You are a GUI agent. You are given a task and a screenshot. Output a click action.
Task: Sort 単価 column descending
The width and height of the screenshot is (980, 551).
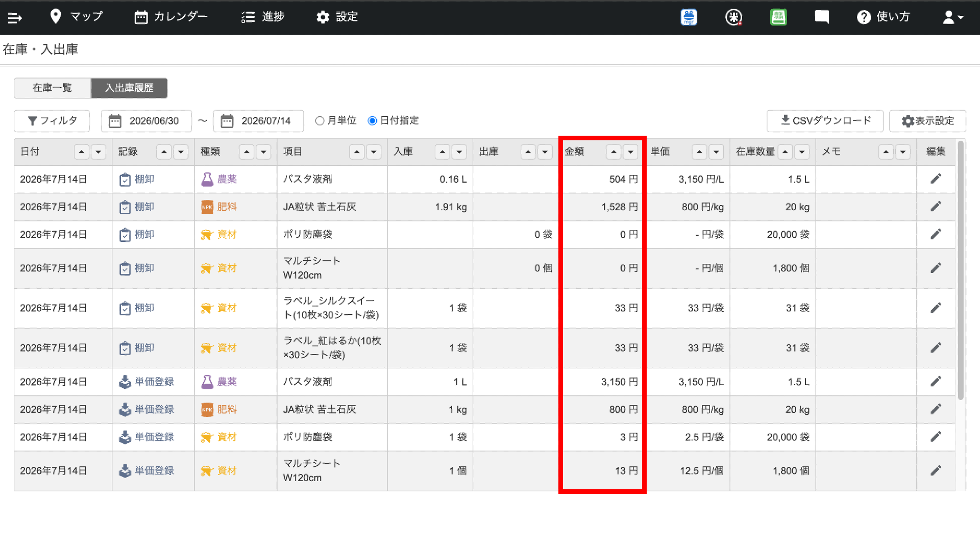coord(716,152)
